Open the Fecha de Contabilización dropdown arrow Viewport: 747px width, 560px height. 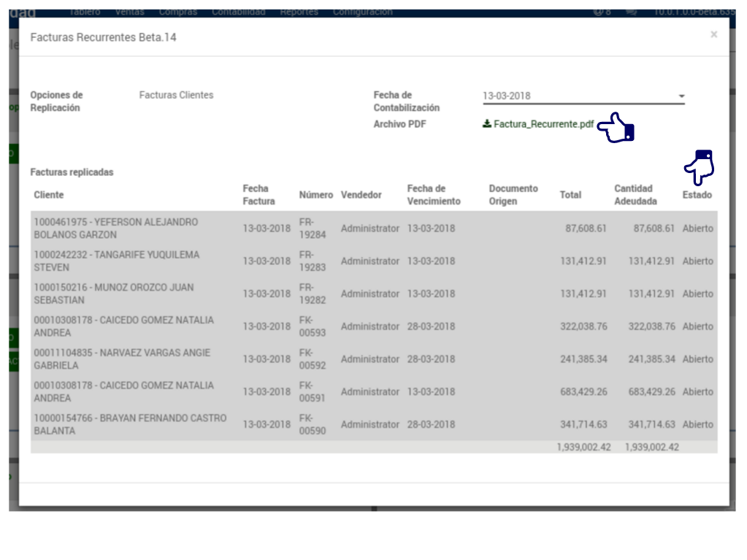681,96
